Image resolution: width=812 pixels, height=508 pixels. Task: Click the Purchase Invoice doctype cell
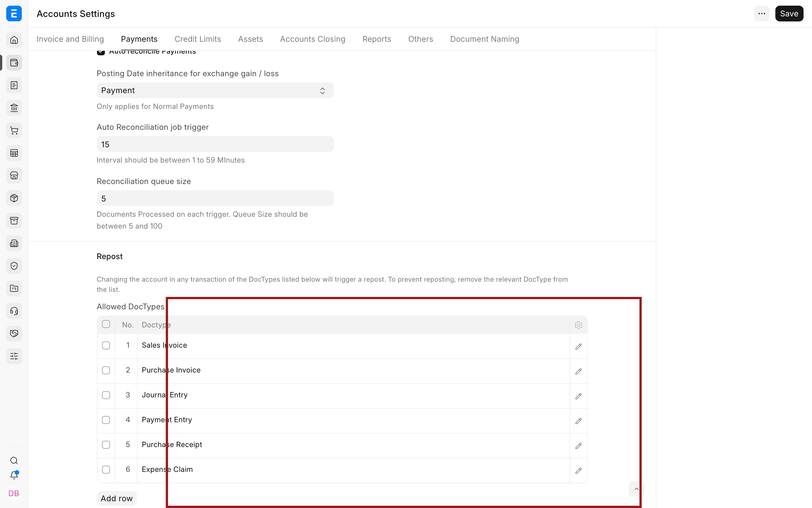point(353,371)
